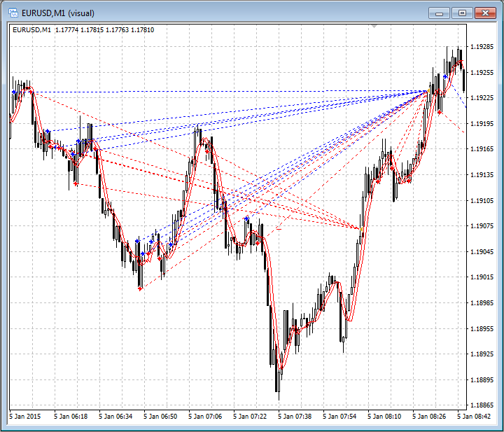This screenshot has width=504, height=432.
Task: Click the gray chart shift triangle marker
Action: pyautogui.click(x=374, y=27)
